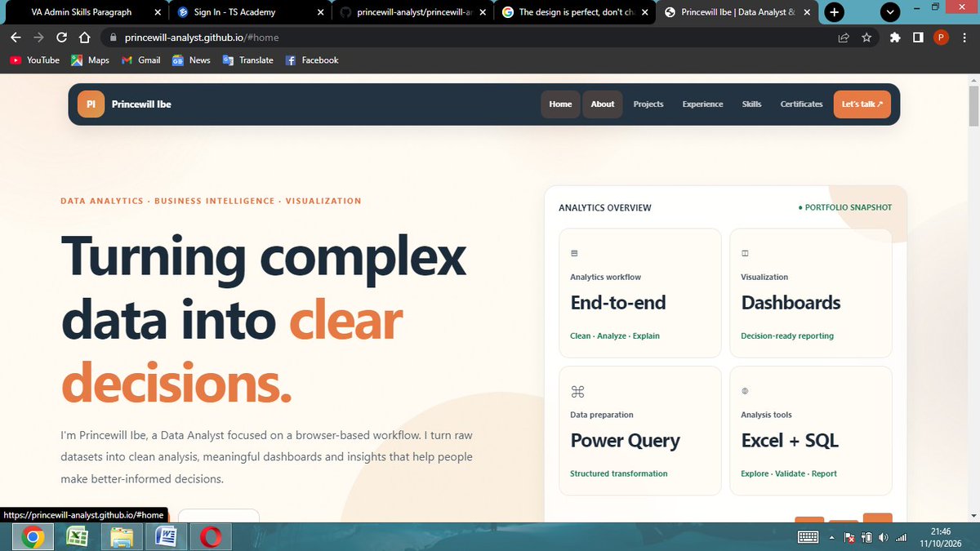Click the Analytics workflow card icon
This screenshot has height=551, width=980.
click(574, 254)
